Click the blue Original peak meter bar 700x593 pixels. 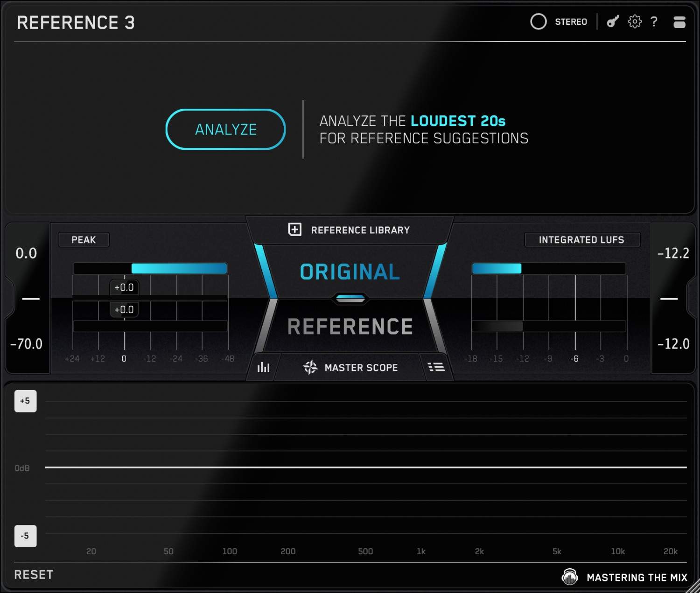pyautogui.click(x=178, y=268)
